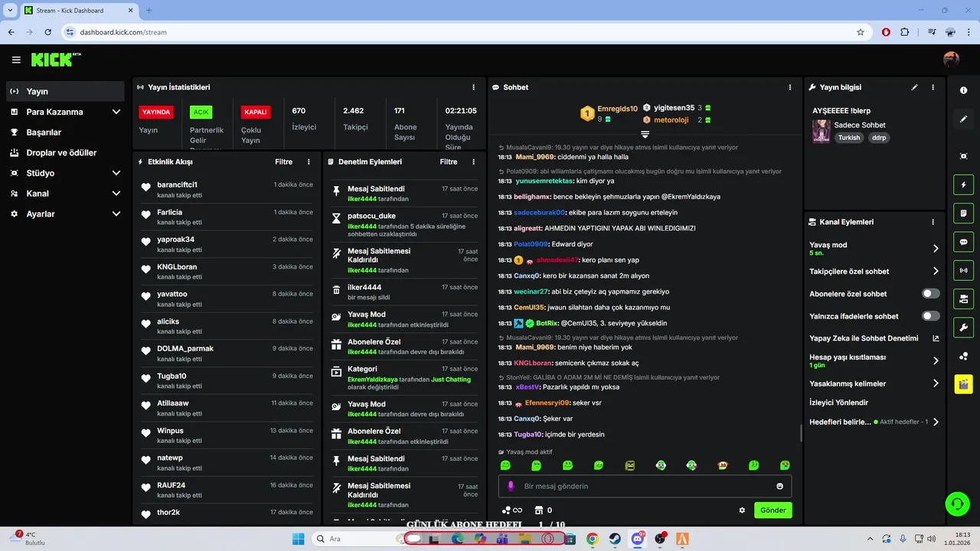Send the message with the Gönder button
The image size is (980, 551).
click(773, 510)
